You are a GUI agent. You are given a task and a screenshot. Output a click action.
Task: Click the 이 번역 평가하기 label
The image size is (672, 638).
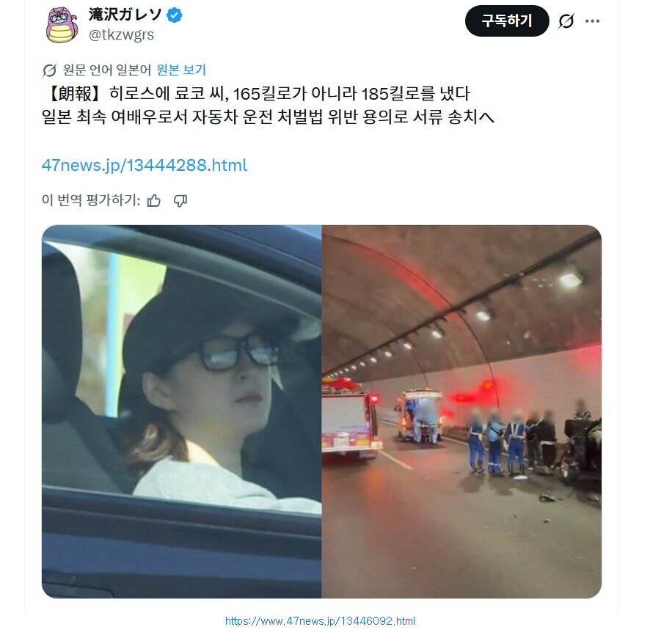[x=91, y=200]
